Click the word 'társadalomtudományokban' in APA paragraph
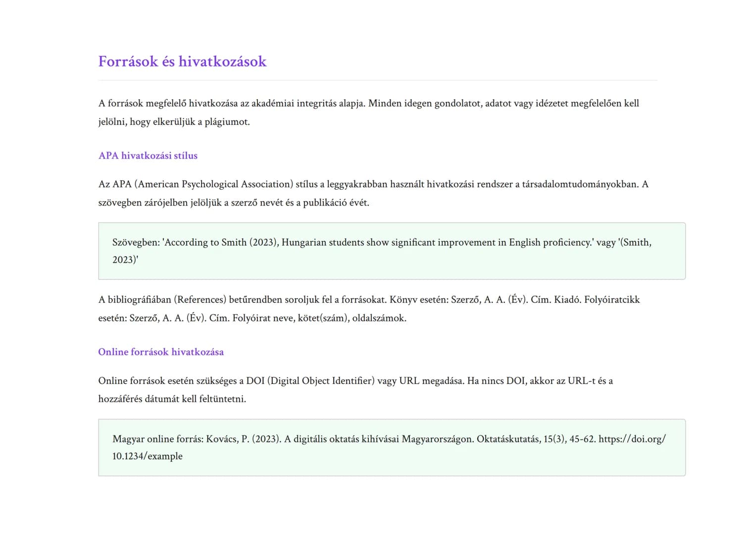Image resolution: width=756 pixels, height=535 pixels. pos(580,184)
